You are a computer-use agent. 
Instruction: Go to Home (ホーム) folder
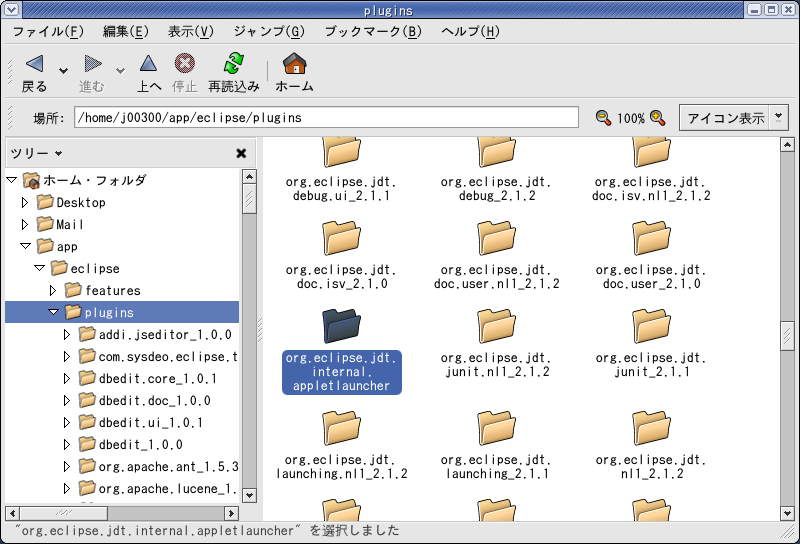(x=294, y=64)
